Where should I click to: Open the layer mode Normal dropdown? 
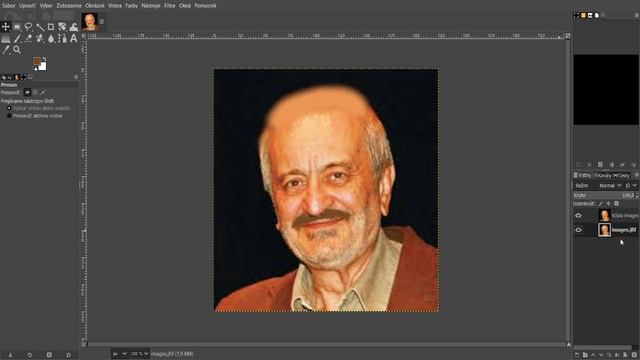pyautogui.click(x=610, y=186)
